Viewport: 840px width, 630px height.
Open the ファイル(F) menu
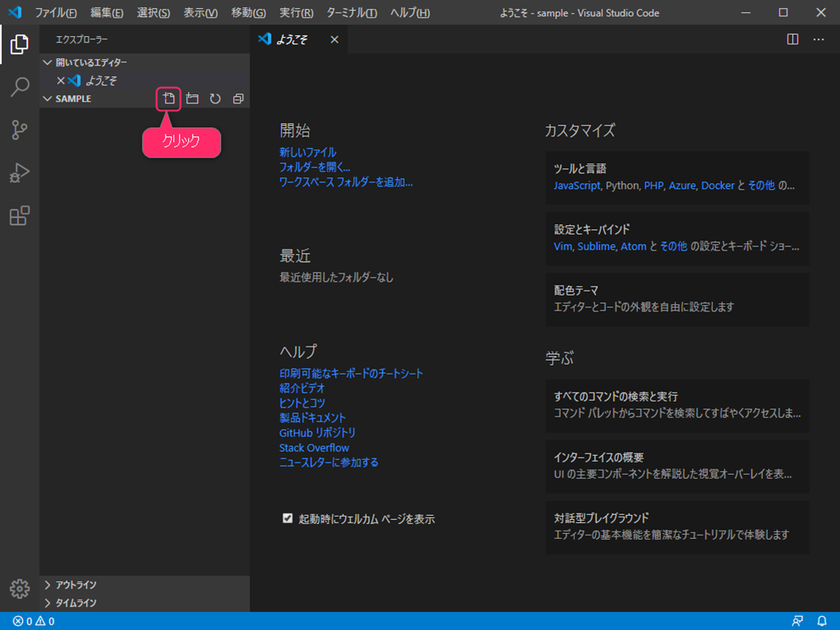point(56,13)
